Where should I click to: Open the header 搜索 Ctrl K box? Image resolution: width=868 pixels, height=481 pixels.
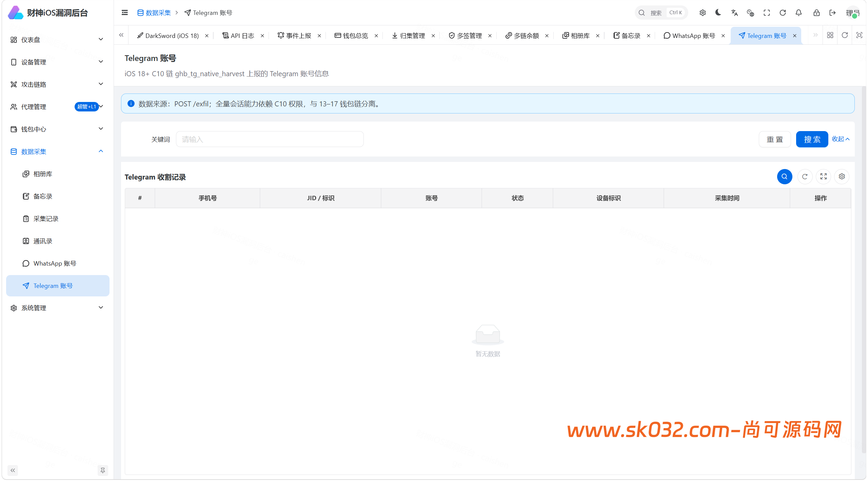pyautogui.click(x=661, y=13)
